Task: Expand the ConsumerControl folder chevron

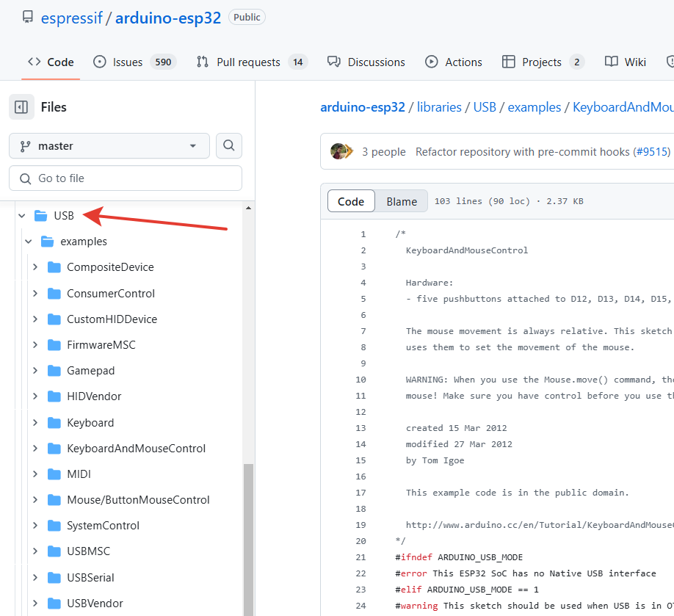Action: 35,294
